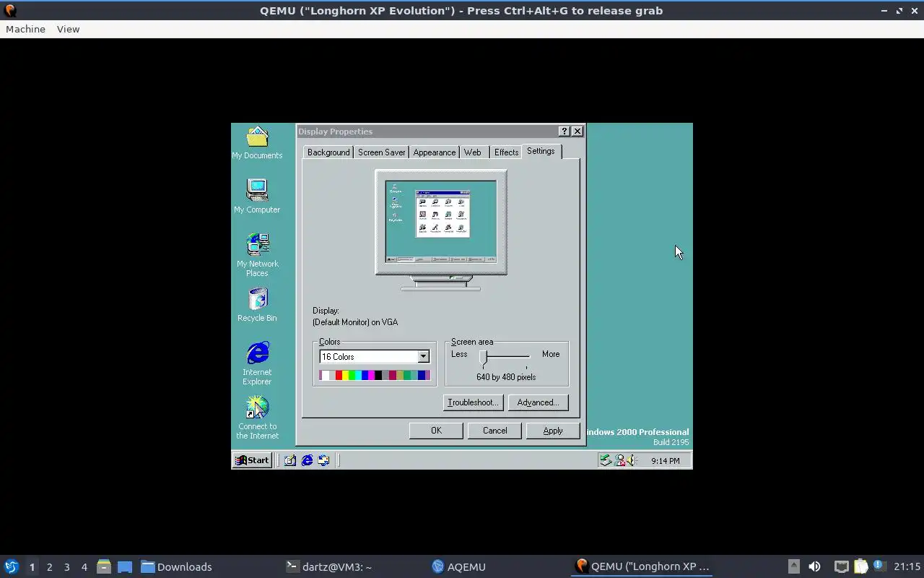
Task: Launch Outlook Express from quick launch
Action: (x=323, y=460)
